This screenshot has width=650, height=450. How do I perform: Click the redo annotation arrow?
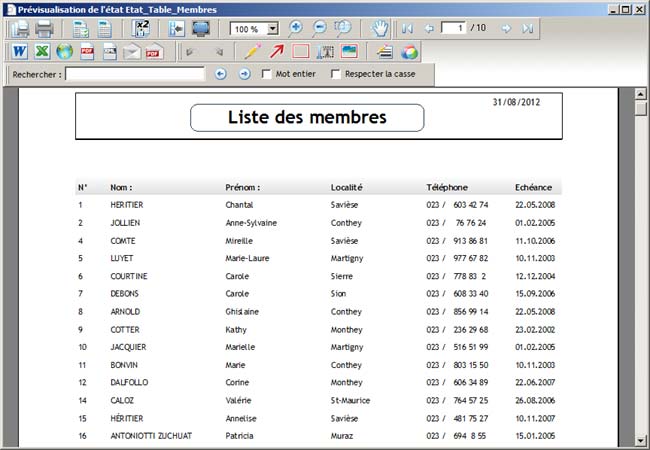click(219, 52)
